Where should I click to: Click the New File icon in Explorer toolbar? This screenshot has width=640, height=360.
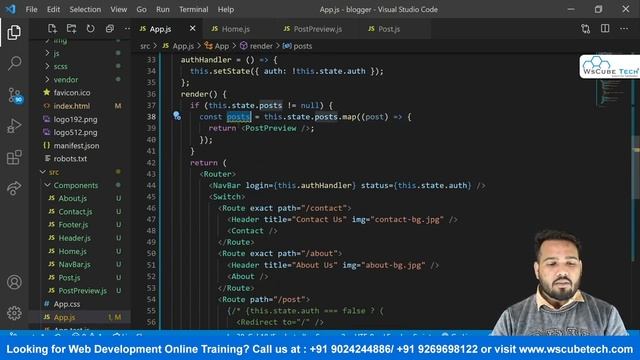pyautogui.click(x=52, y=29)
